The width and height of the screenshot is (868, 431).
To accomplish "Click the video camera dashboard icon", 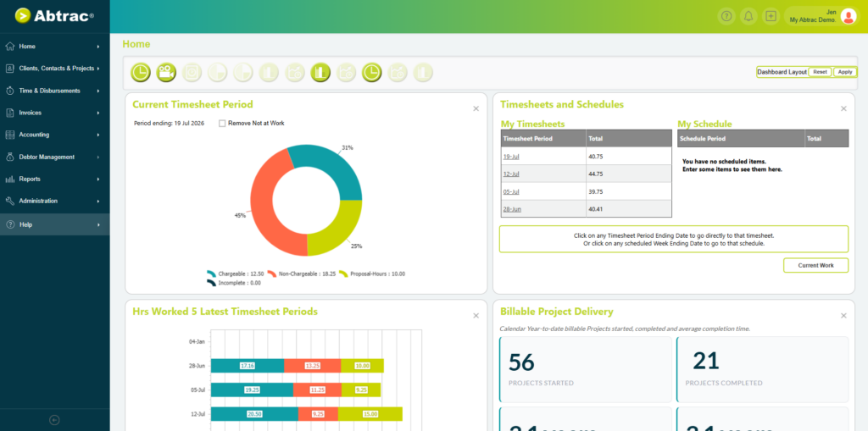I will (166, 73).
